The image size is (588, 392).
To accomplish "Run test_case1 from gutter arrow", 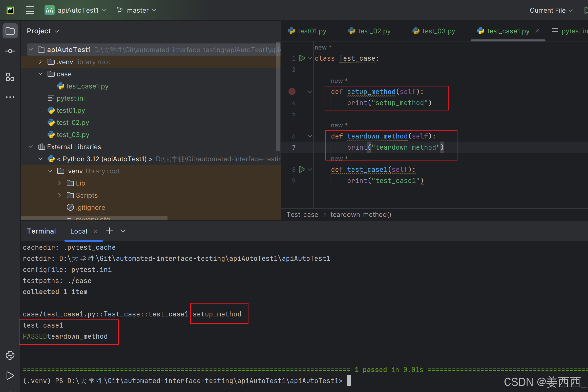I will coord(302,169).
